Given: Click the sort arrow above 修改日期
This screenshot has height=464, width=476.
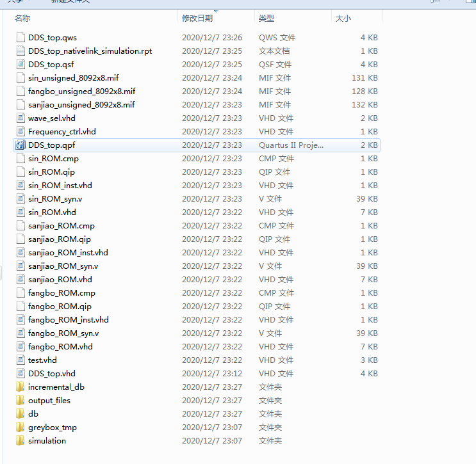Looking at the screenshot, I should click(x=216, y=12).
